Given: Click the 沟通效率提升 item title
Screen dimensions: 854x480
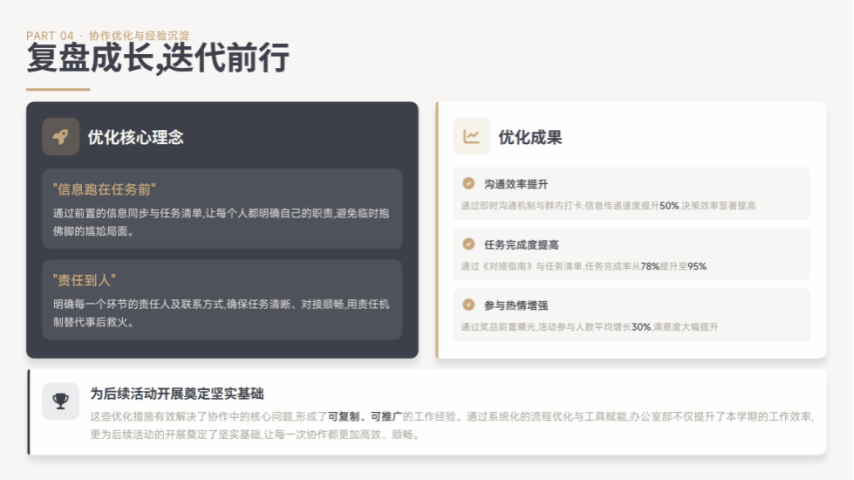Looking at the screenshot, I should (x=516, y=184).
